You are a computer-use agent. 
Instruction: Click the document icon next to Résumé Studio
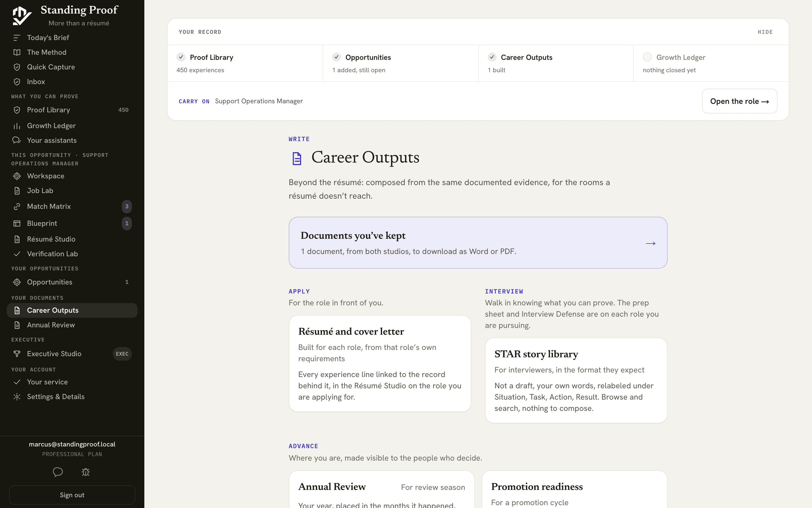point(17,239)
